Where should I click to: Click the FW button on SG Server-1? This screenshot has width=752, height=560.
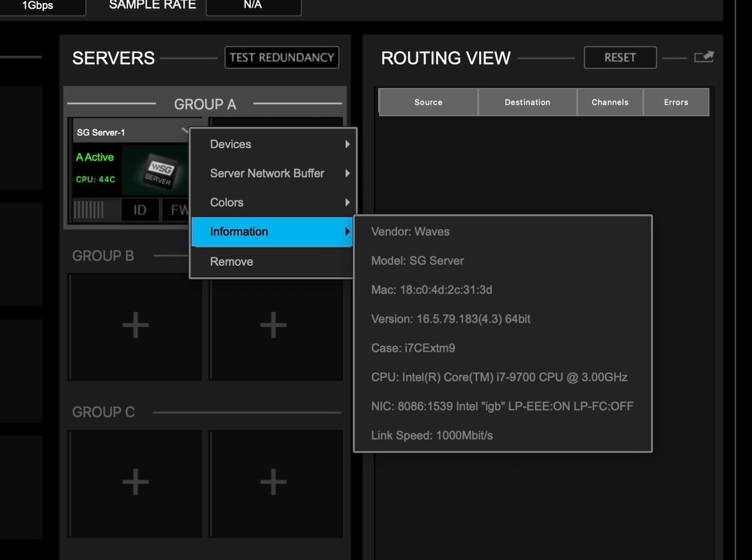pos(177,210)
